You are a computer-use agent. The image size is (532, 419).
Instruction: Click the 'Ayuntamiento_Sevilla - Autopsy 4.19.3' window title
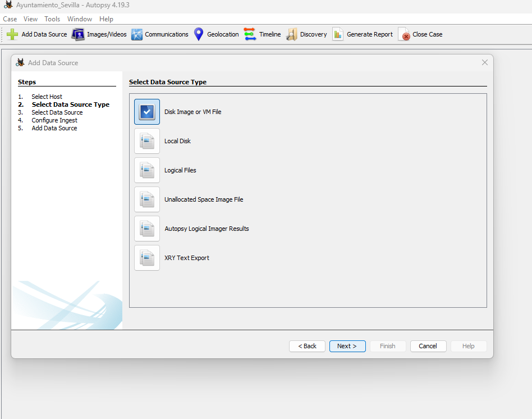pos(72,5)
